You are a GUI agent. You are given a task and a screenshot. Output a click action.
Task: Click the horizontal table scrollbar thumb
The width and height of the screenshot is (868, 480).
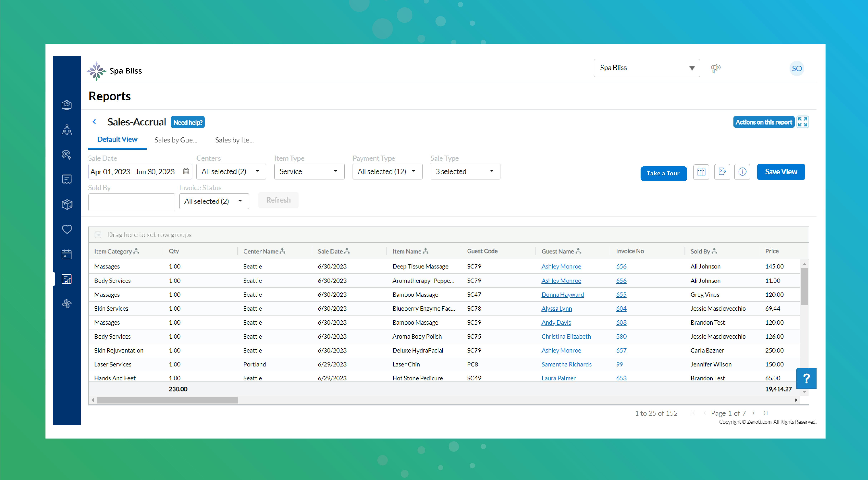pos(167,400)
